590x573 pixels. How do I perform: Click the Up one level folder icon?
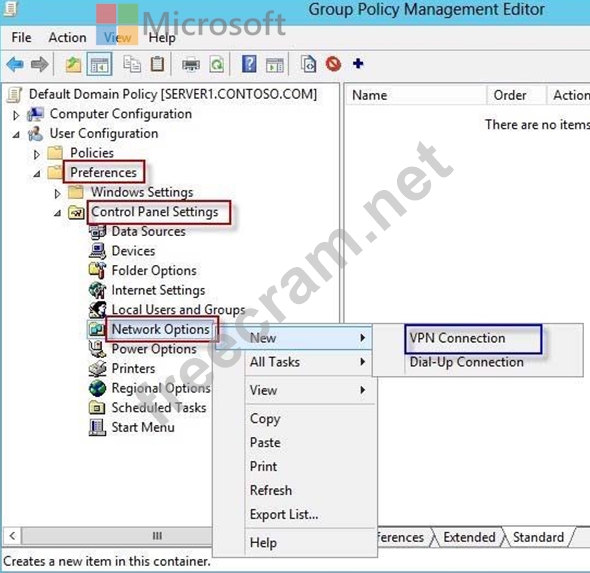point(73,64)
